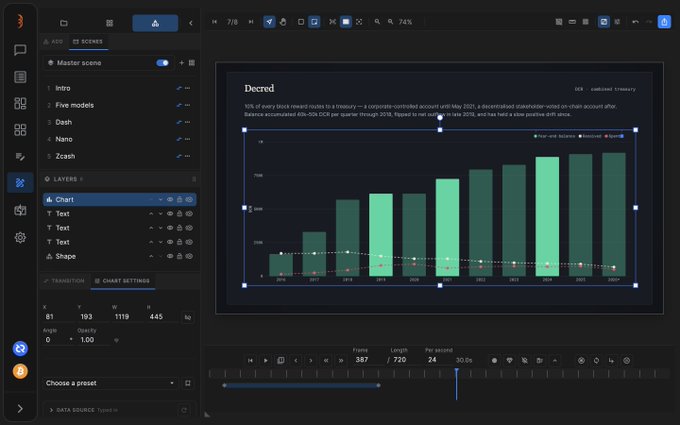This screenshot has height=425, width=680.
Task: Click the orange Bitcoin icon in the sidebar
Action: 20,371
